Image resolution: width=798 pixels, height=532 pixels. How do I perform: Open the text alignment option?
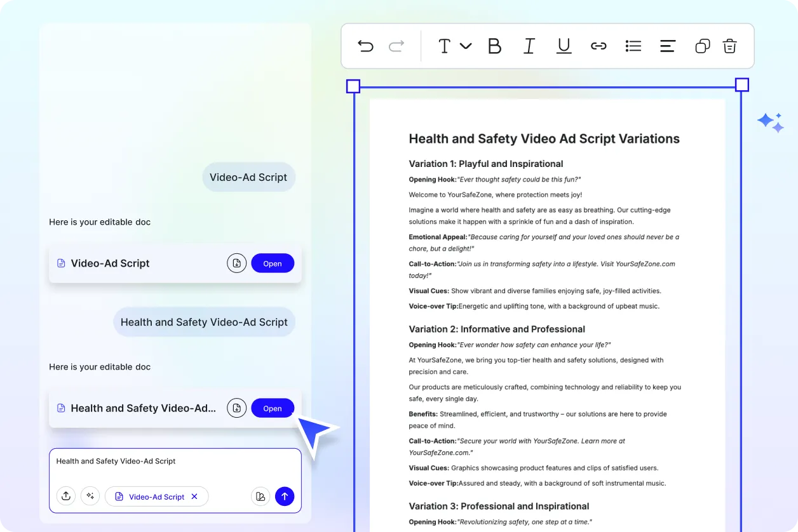click(x=667, y=46)
